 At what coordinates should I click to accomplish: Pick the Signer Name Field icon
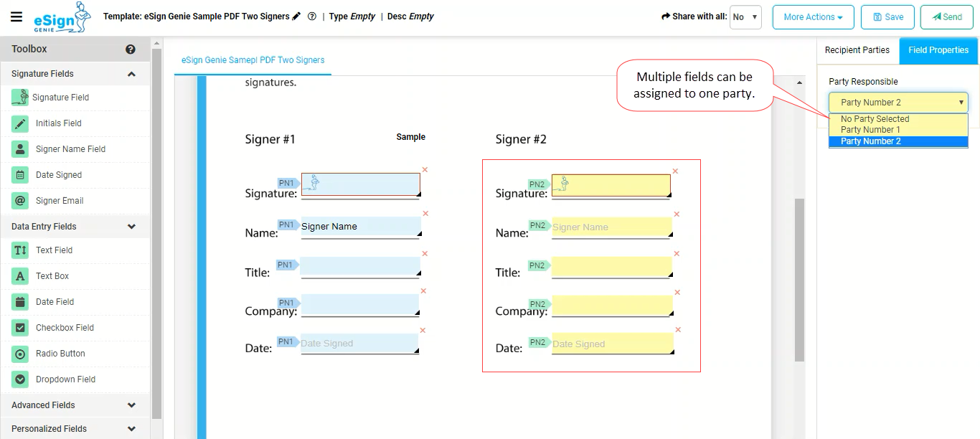[20, 149]
